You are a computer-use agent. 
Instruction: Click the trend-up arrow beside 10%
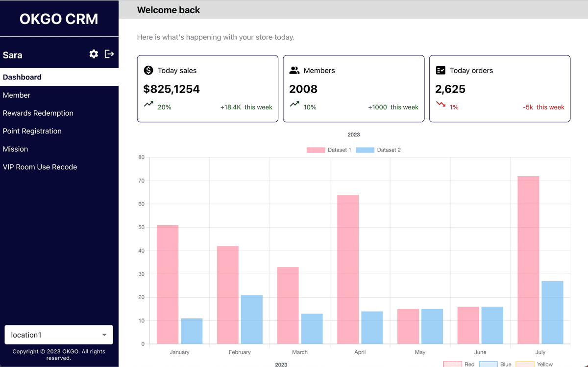coord(294,104)
